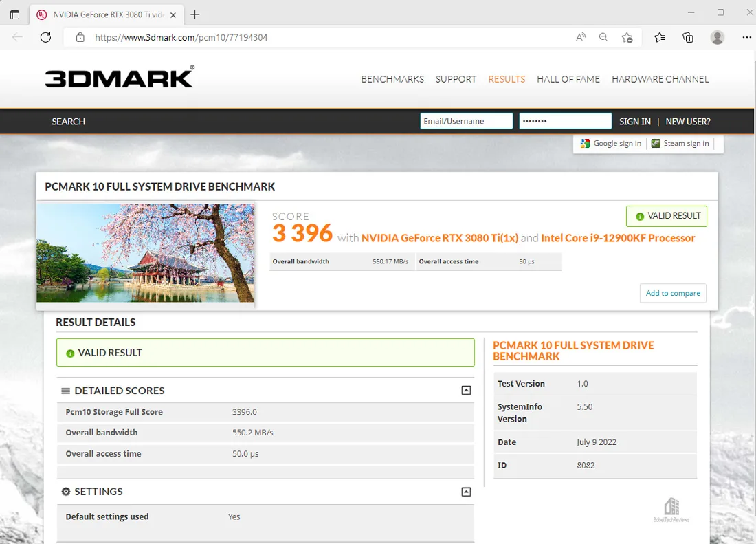Viewport: 756px width, 544px height.
Task: Click the 3396.0 score value
Action: [x=245, y=412]
